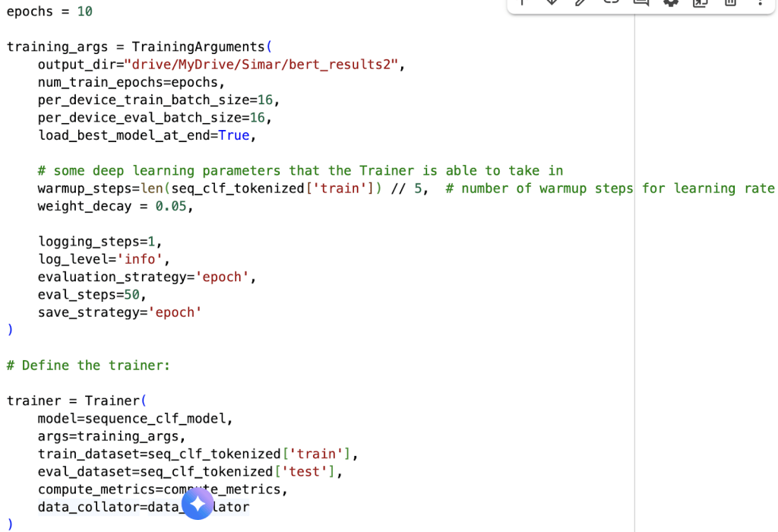The image size is (778, 532).
Task: Delete the cell with the trash icon
Action: coord(729,2)
